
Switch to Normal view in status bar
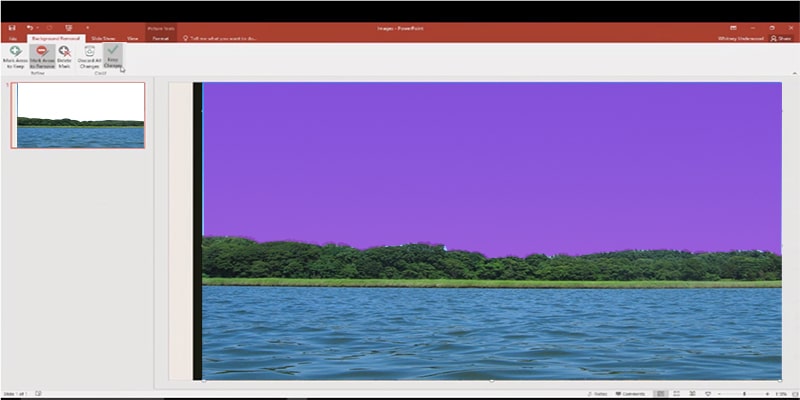(x=661, y=394)
